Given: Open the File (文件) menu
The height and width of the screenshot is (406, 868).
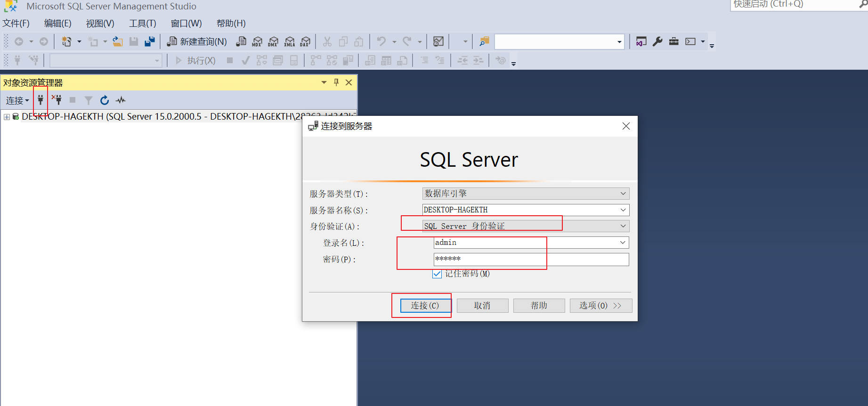Looking at the screenshot, I should point(16,24).
